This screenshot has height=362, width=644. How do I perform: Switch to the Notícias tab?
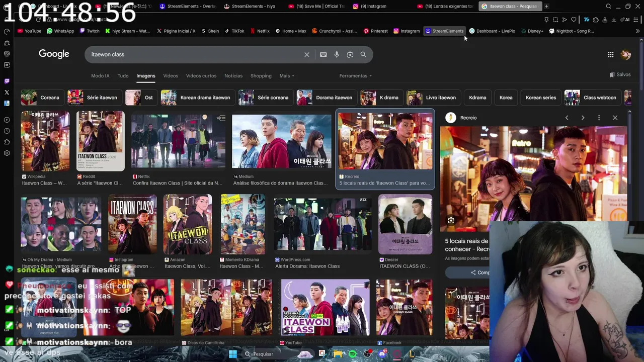tap(233, 76)
